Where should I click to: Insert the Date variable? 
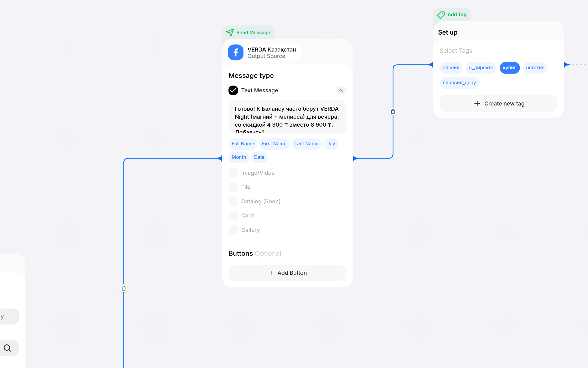[x=259, y=157]
